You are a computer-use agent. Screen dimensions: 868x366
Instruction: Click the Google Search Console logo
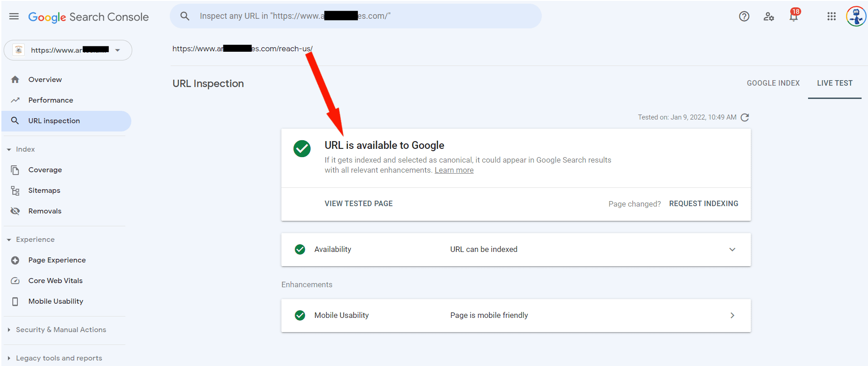point(88,17)
